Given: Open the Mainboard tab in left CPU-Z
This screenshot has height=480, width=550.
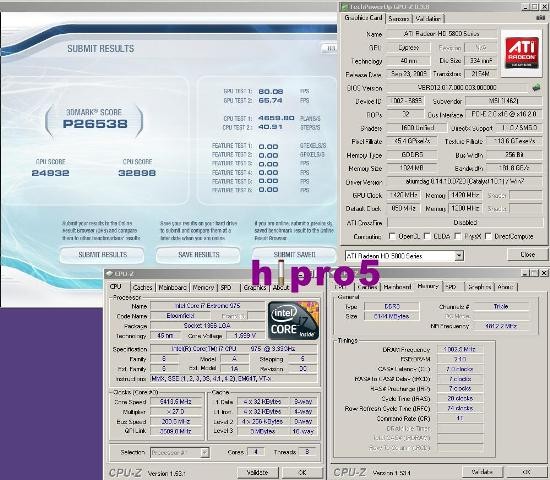Looking at the screenshot, I should click(x=172, y=287).
